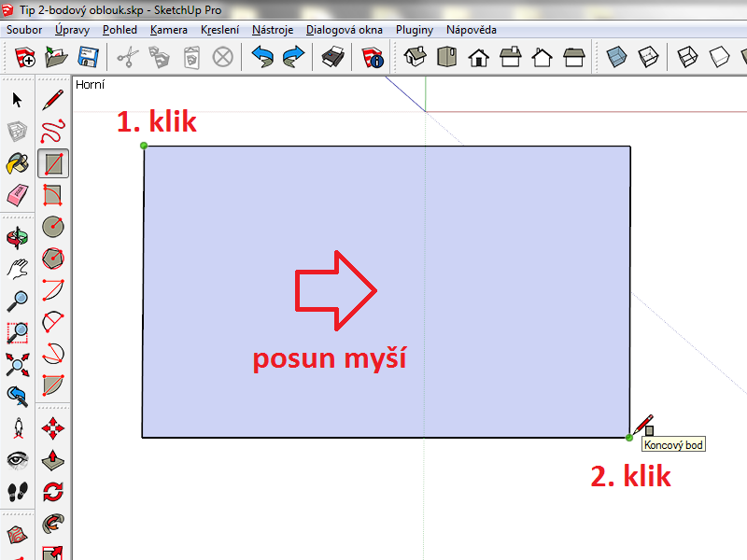Open the Dialogová okna menu
The image size is (747, 560).
(x=345, y=30)
